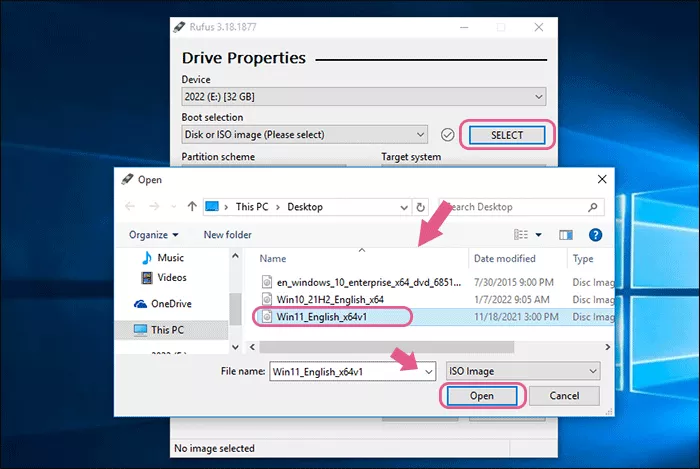
Task: Click the Open button
Action: point(482,396)
